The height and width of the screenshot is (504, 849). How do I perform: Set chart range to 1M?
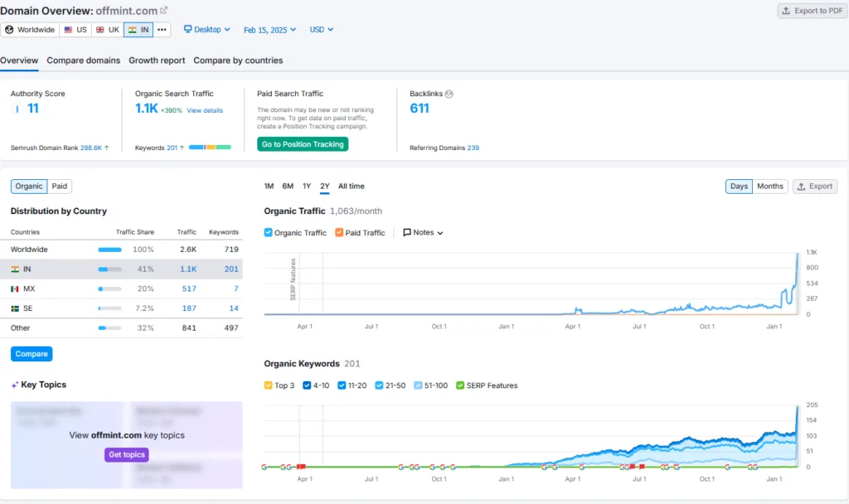tap(269, 187)
